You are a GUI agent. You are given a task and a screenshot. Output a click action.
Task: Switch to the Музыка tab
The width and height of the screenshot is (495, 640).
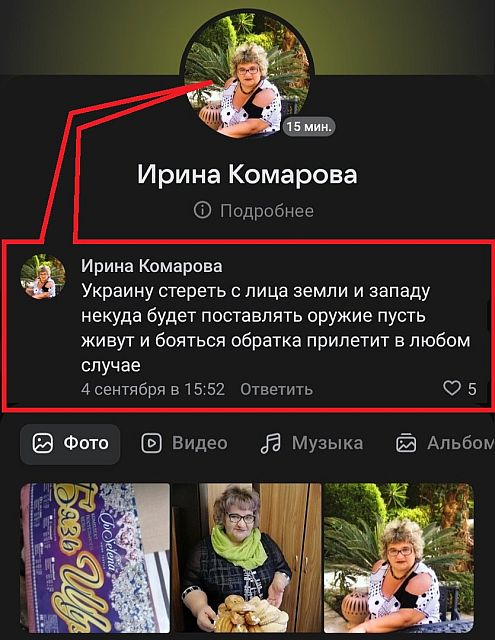click(312, 443)
